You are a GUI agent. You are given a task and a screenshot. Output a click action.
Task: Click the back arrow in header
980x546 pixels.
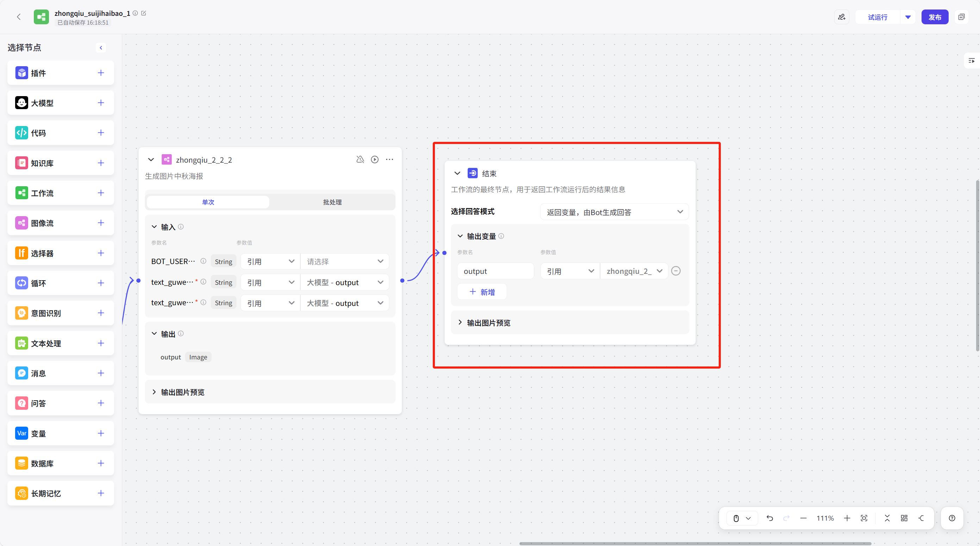pyautogui.click(x=19, y=17)
